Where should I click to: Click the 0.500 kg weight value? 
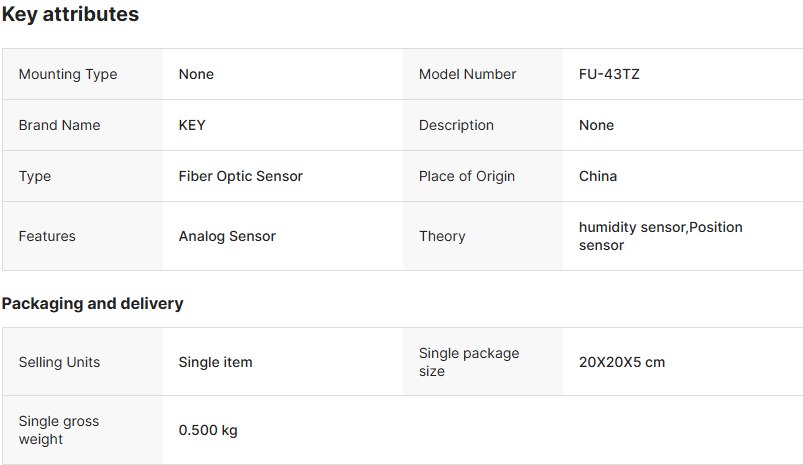click(x=208, y=430)
